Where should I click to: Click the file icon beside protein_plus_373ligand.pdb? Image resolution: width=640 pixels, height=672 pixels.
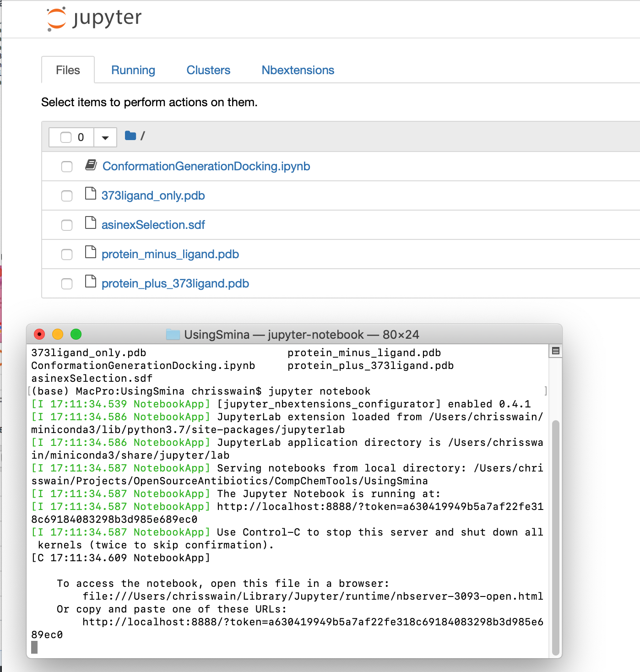pyautogui.click(x=91, y=282)
